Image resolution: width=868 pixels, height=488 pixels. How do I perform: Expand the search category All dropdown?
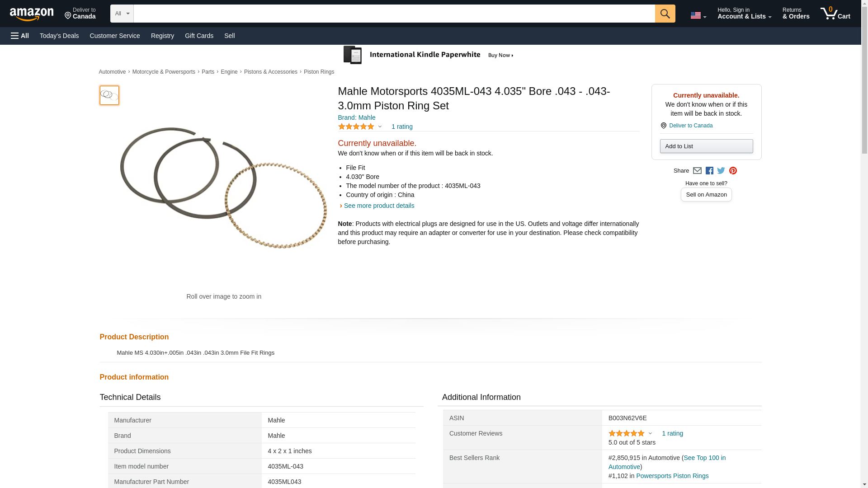(x=122, y=14)
